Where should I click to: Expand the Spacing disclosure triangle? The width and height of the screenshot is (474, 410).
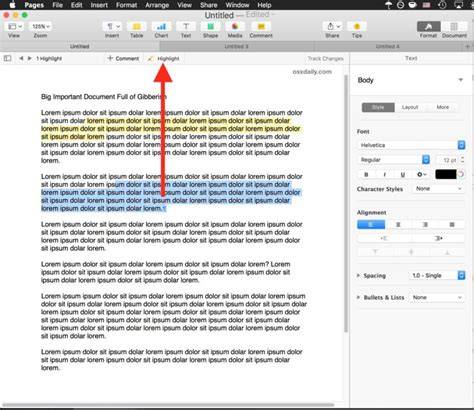click(x=358, y=275)
